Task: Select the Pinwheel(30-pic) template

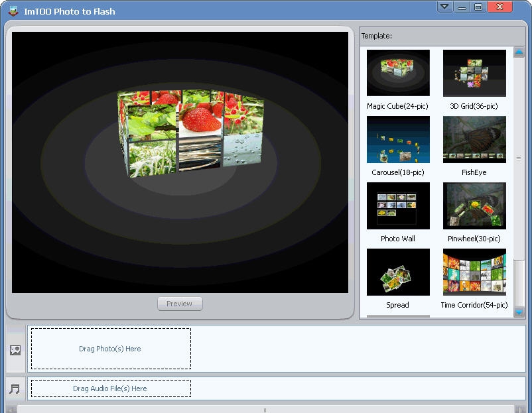Action: pyautogui.click(x=474, y=206)
